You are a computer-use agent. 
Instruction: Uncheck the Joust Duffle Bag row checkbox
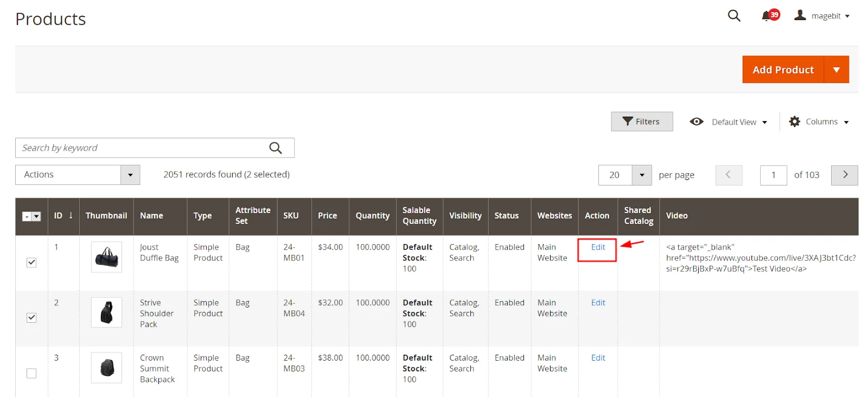pos(31,262)
